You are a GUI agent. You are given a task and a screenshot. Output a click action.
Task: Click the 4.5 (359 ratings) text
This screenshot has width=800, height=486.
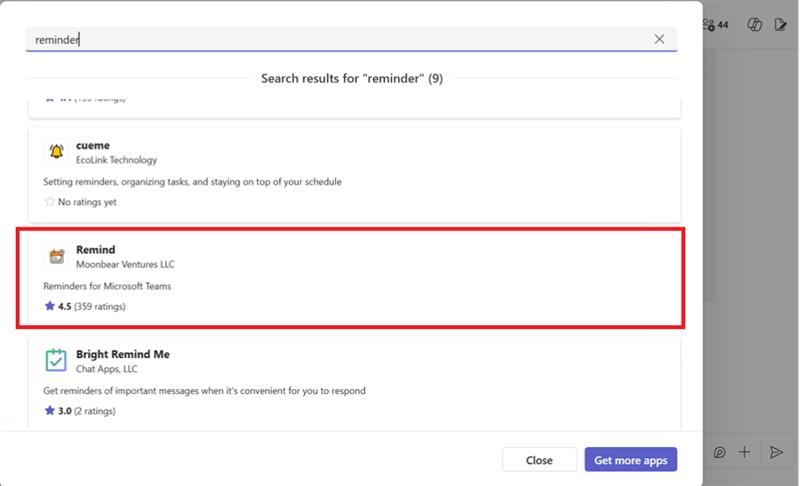pos(91,306)
